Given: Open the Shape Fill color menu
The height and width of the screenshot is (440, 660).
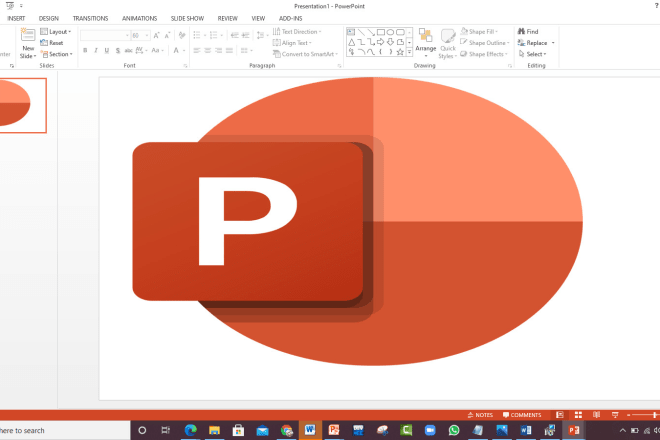Looking at the screenshot, I should coord(479,32).
